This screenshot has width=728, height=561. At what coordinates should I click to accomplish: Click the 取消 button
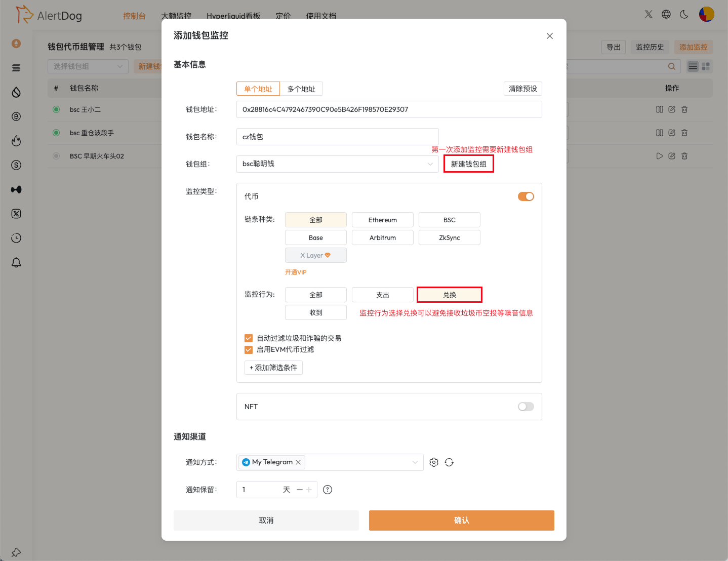pos(266,520)
